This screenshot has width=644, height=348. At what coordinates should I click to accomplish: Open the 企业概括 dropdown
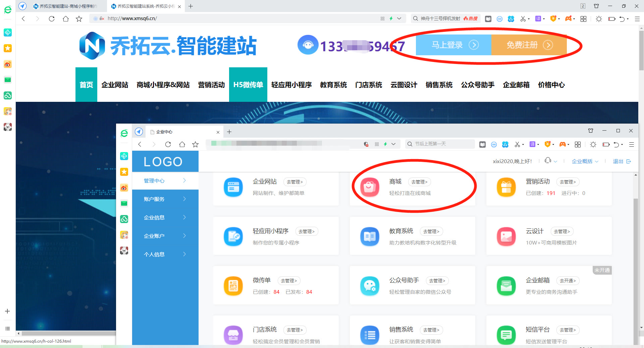tap(585, 161)
